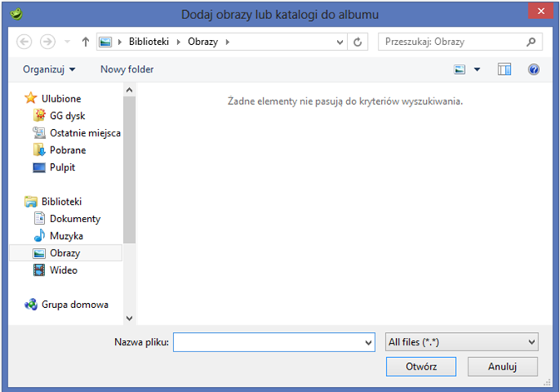This screenshot has height=392, width=560.
Task: Open address bar history dropdown
Action: [339, 42]
